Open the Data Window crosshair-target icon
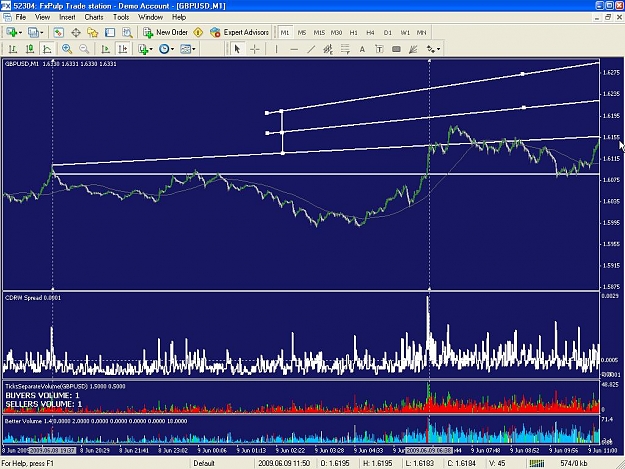 [76, 33]
